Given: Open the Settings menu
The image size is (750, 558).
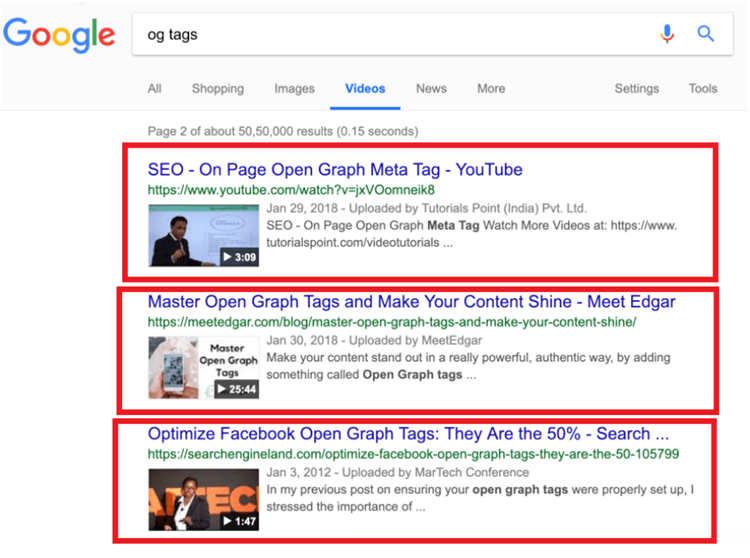Looking at the screenshot, I should click(x=637, y=88).
